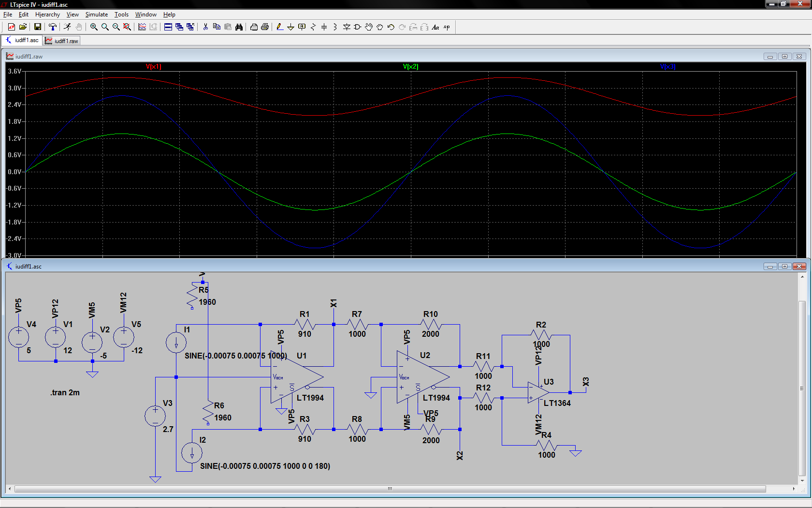Open Find with the binoculars icon
812x508 pixels.
(239, 27)
